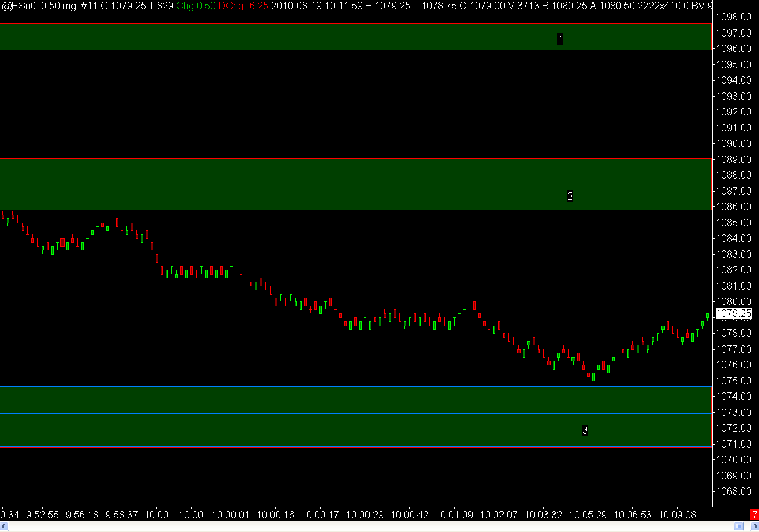Image resolution: width=759 pixels, height=532 pixels.
Task: Click the red 'DChg:-6.25' value in the header
Action: pos(243,5)
